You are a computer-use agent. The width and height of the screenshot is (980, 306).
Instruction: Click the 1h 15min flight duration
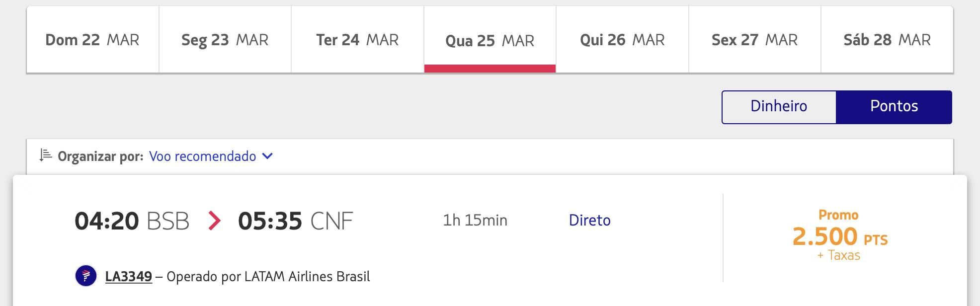[x=475, y=220]
